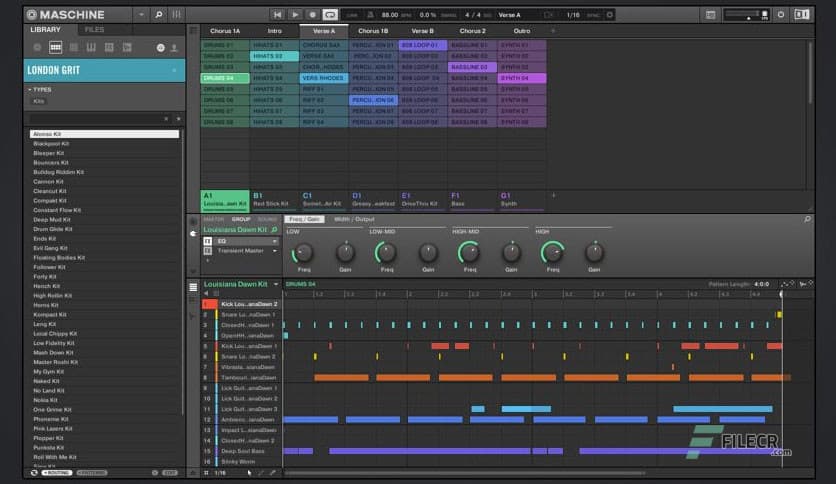The height and width of the screenshot is (484, 836).
Task: Switch to the GROUP channel tab
Action: (x=241, y=219)
